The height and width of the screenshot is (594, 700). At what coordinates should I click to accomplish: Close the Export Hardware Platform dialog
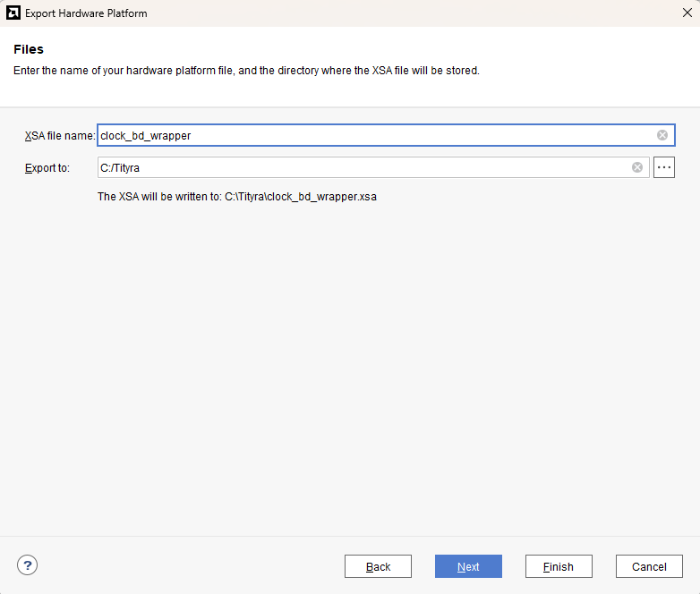click(686, 13)
